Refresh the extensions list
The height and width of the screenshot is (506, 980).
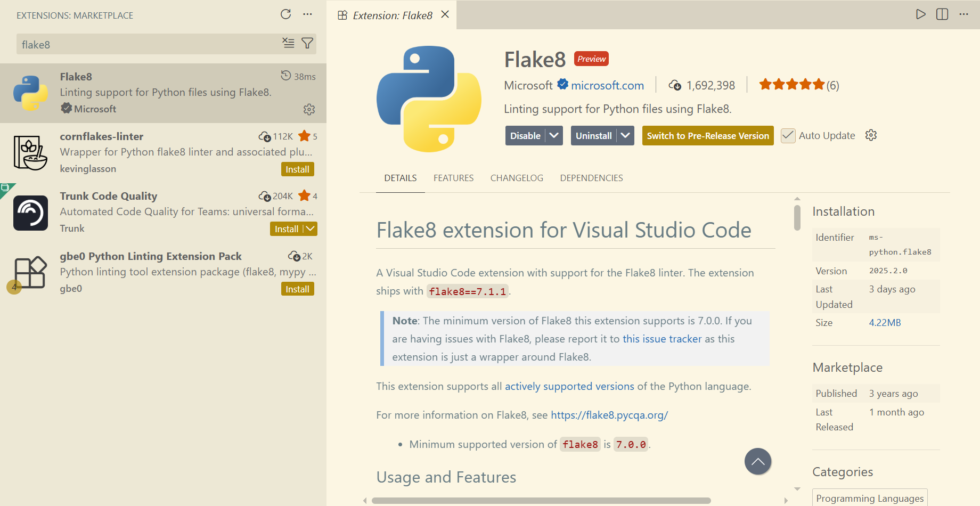click(286, 14)
